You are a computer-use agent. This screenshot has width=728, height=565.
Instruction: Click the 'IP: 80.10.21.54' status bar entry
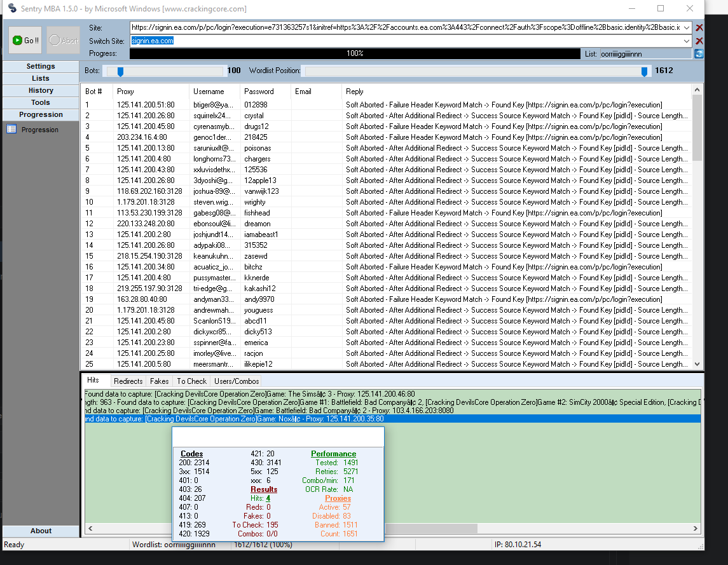coord(518,545)
